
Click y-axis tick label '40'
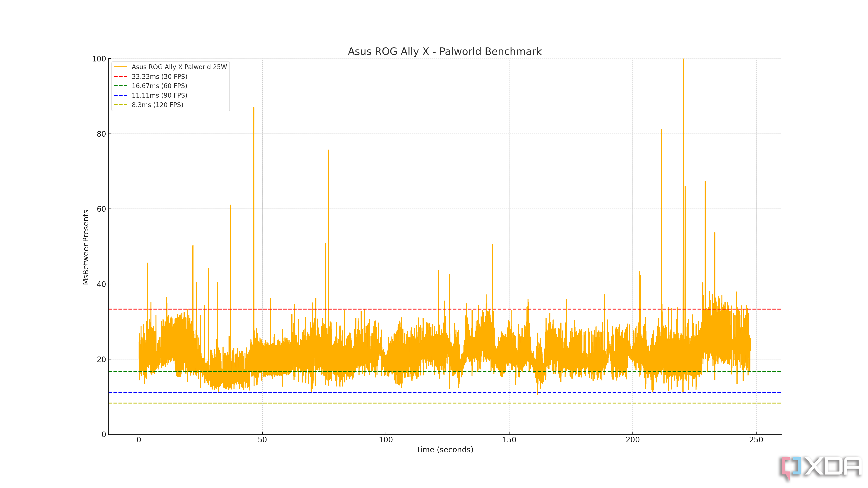(101, 284)
